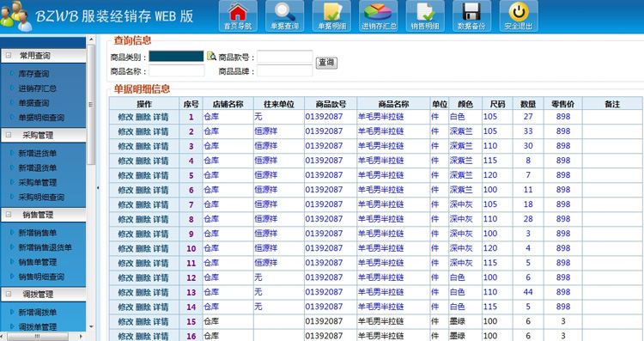The image size is (644, 341).
Task: Open the 数据备份 floppy disk icon
Action: [x=471, y=16]
